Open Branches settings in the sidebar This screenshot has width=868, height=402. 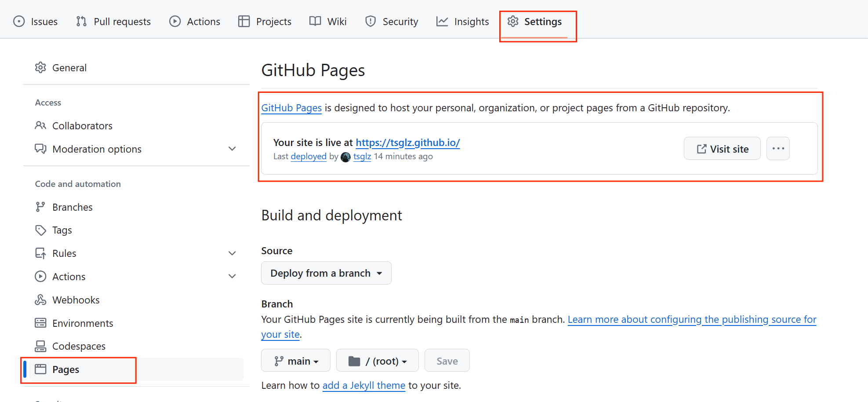point(72,207)
